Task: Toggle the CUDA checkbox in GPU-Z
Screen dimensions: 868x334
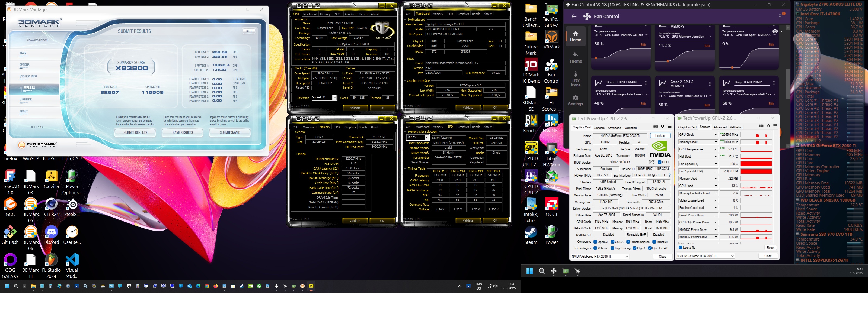Action: [x=612, y=242]
